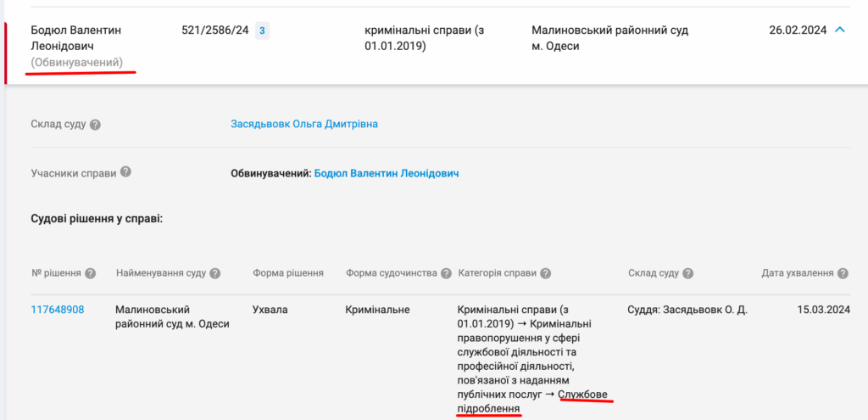Image resolution: width=868 pixels, height=420 pixels.
Task: Open accused participant link Бодюл Валентин Леонідович
Action: point(386,173)
